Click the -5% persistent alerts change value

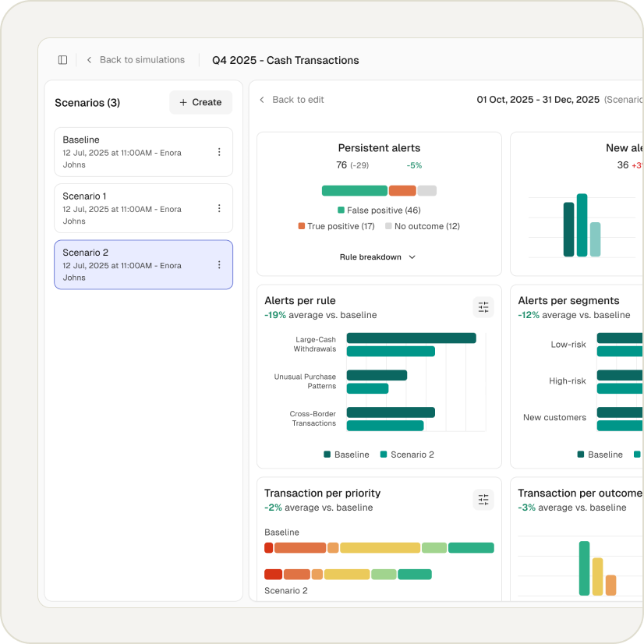[415, 165]
